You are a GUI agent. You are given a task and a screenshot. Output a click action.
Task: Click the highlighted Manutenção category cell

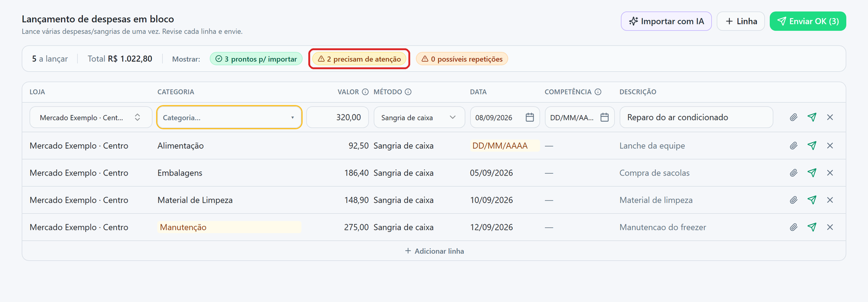coord(229,227)
